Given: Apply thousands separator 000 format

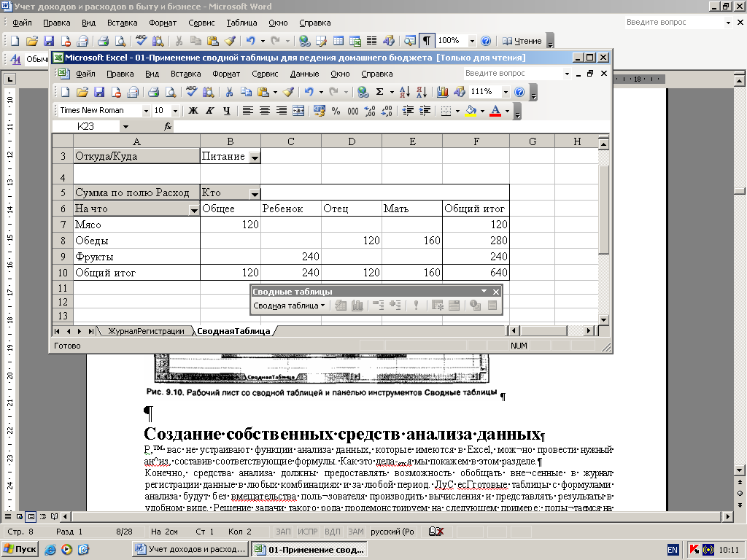Looking at the screenshot, I should click(353, 111).
